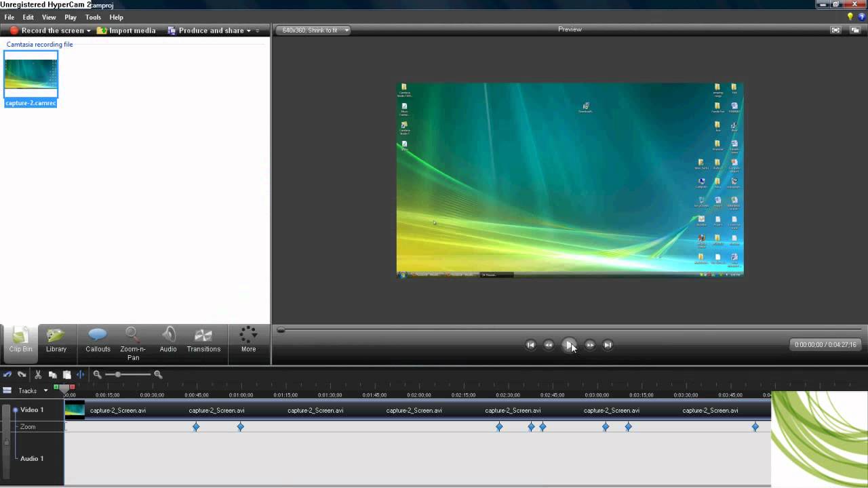Screen dimensions: 868x488
Task: Select the capture-2_Screen.avi clip on Video 1
Action: click(x=418, y=410)
